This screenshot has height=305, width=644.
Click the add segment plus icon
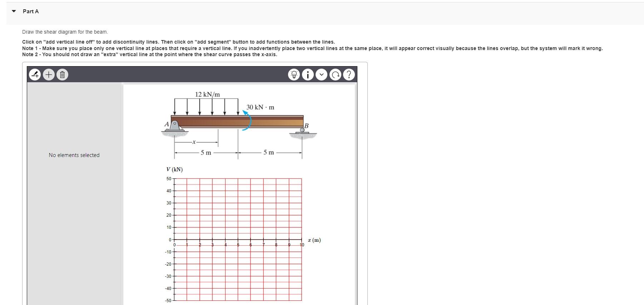49,75
